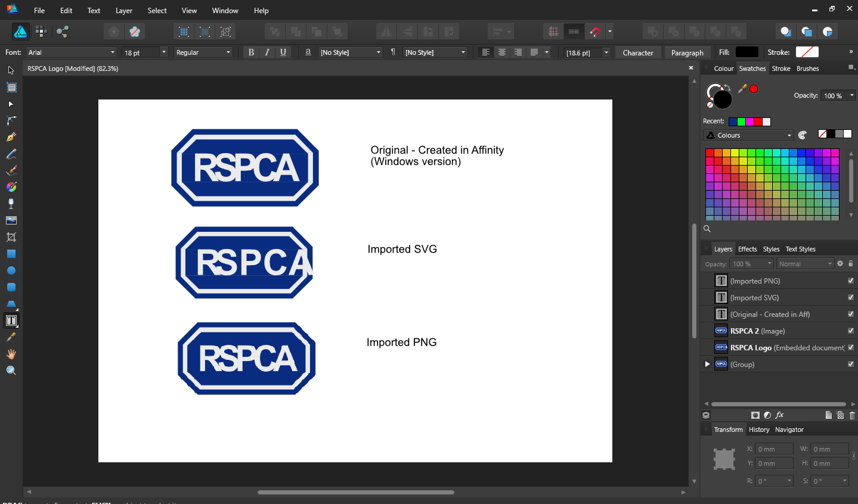Select the Trapezoid shape tool

tap(11, 304)
